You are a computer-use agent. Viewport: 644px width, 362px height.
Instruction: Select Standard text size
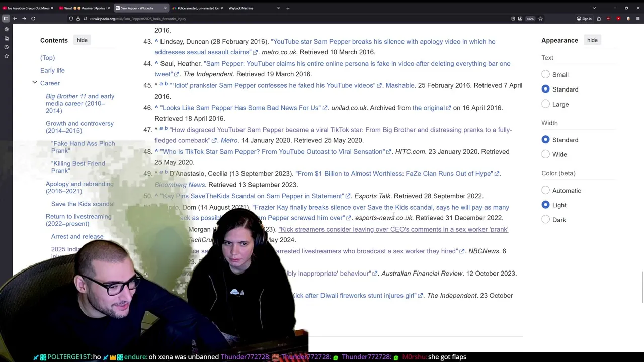(x=545, y=89)
